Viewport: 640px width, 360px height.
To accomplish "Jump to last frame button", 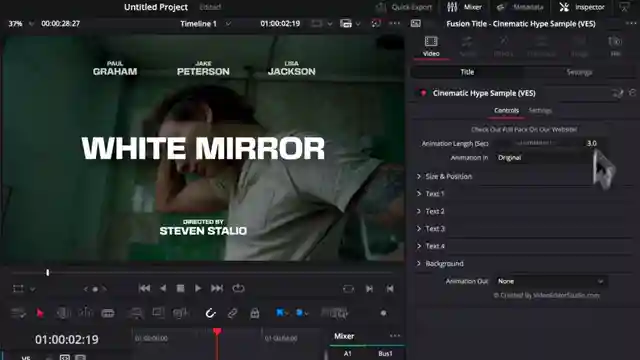I will [217, 289].
